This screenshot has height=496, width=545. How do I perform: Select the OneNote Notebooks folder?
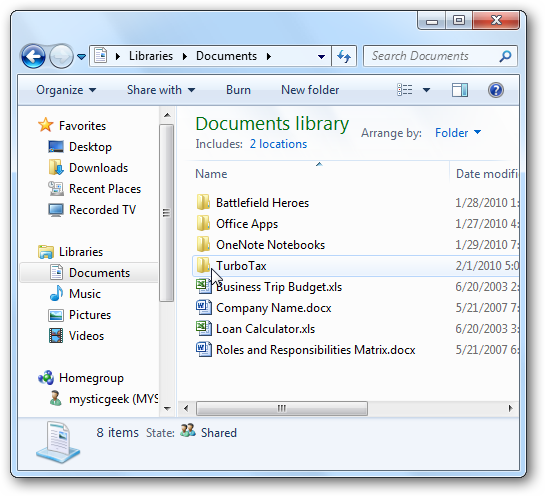[x=270, y=245]
